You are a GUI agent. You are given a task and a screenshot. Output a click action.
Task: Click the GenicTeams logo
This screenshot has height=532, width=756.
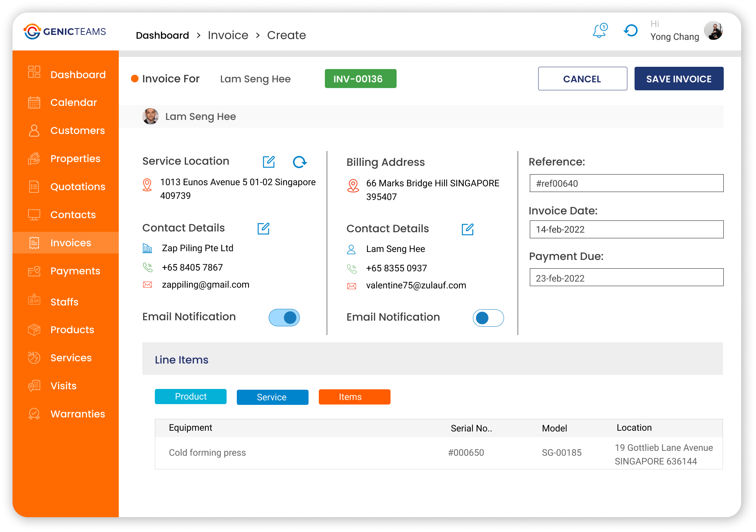point(65,31)
